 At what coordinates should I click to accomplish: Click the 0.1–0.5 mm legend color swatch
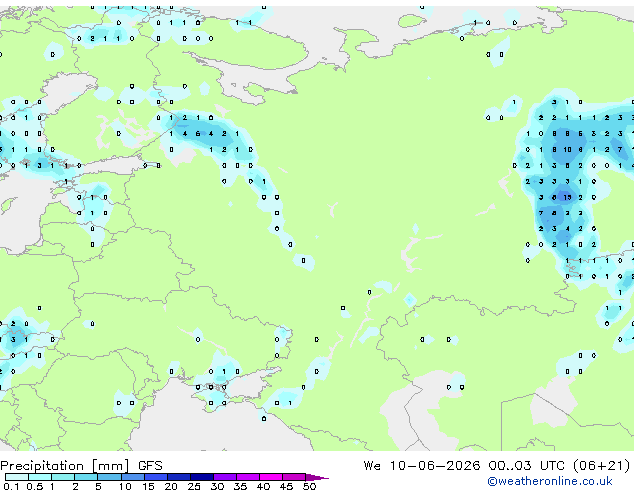click(x=17, y=477)
